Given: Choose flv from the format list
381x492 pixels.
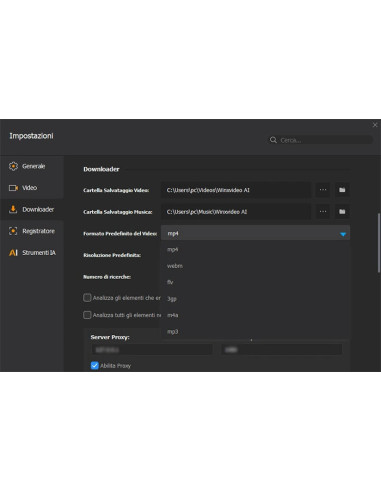Looking at the screenshot, I should point(255,282).
